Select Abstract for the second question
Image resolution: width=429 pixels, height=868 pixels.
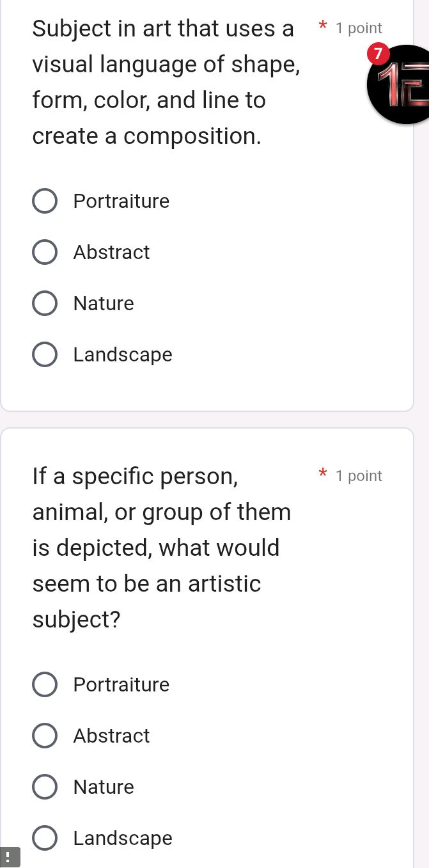point(45,736)
